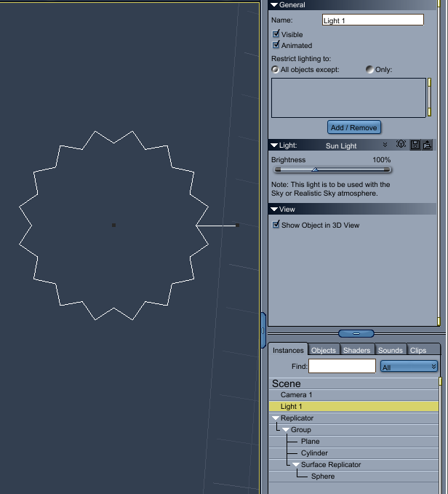This screenshot has width=448, height=494.
Task: Select Light 1 in the scene tree
Action: (x=353, y=407)
